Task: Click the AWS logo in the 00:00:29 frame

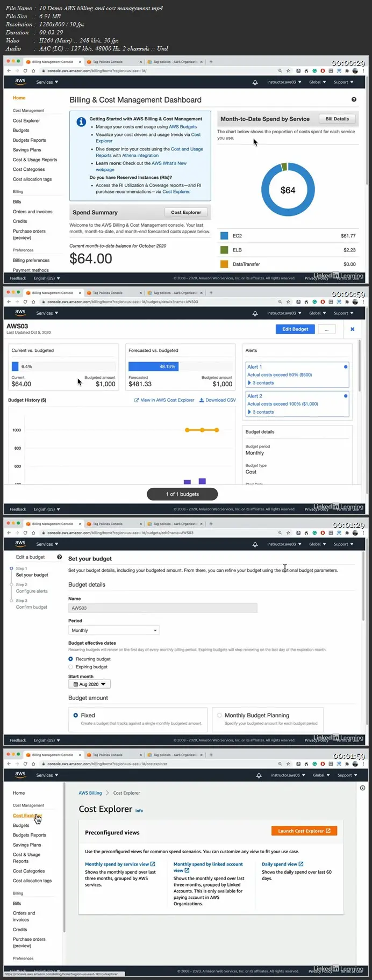Action: (20, 82)
